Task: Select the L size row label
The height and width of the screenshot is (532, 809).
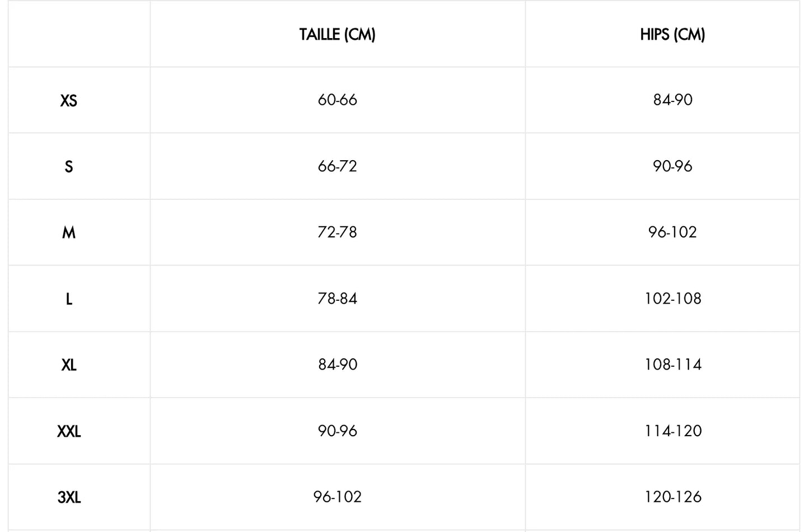Action: tap(68, 299)
